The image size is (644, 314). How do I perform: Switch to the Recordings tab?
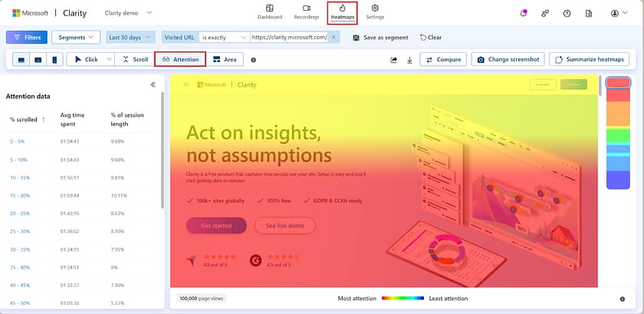pyautogui.click(x=306, y=12)
